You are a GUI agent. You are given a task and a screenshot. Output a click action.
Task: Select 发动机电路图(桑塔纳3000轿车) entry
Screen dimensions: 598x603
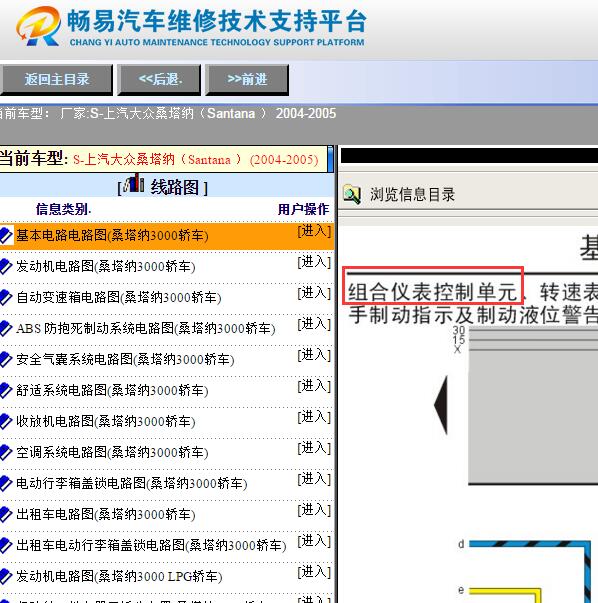[x=106, y=266]
